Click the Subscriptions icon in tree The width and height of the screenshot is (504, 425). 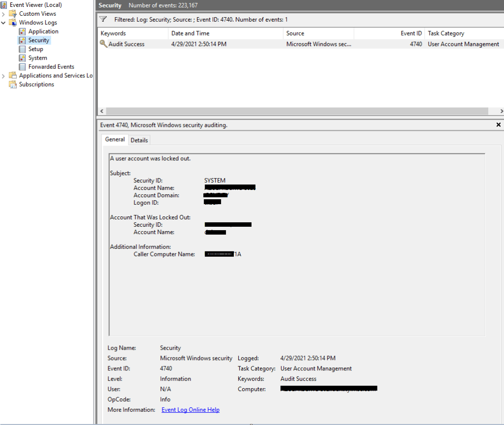[x=13, y=85]
